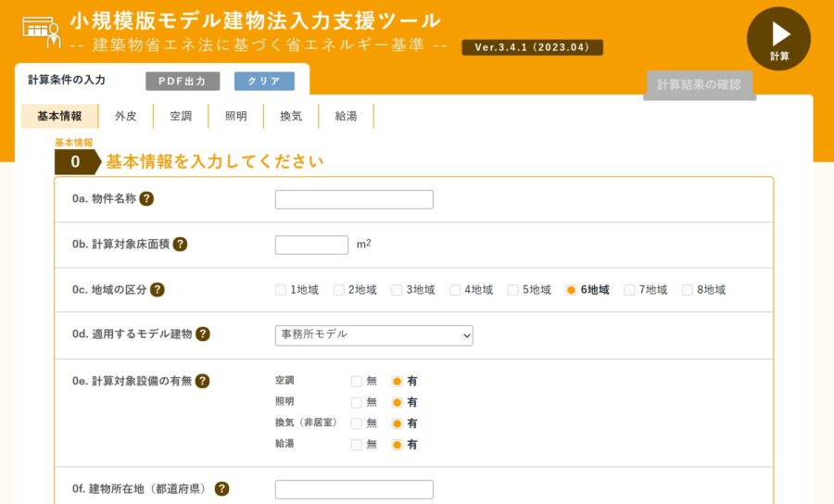The width and height of the screenshot is (834, 504).
Task: Select the 5地域 option
Action: click(x=512, y=290)
